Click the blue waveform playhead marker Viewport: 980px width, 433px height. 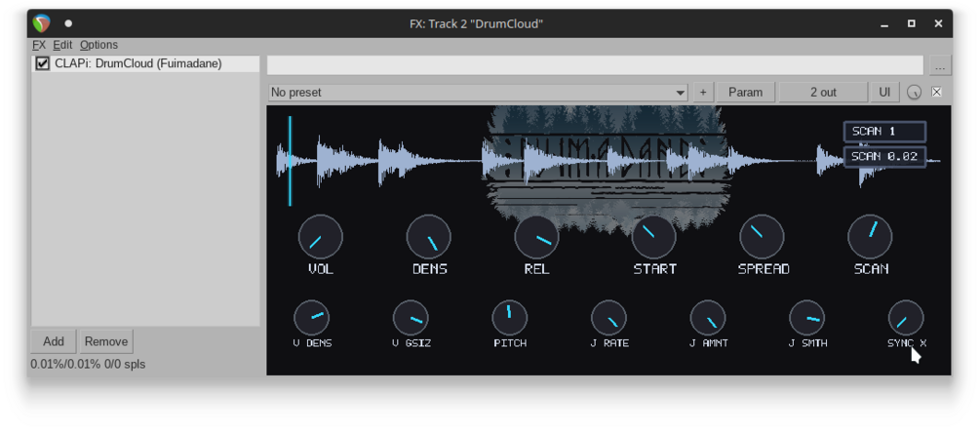point(290,161)
